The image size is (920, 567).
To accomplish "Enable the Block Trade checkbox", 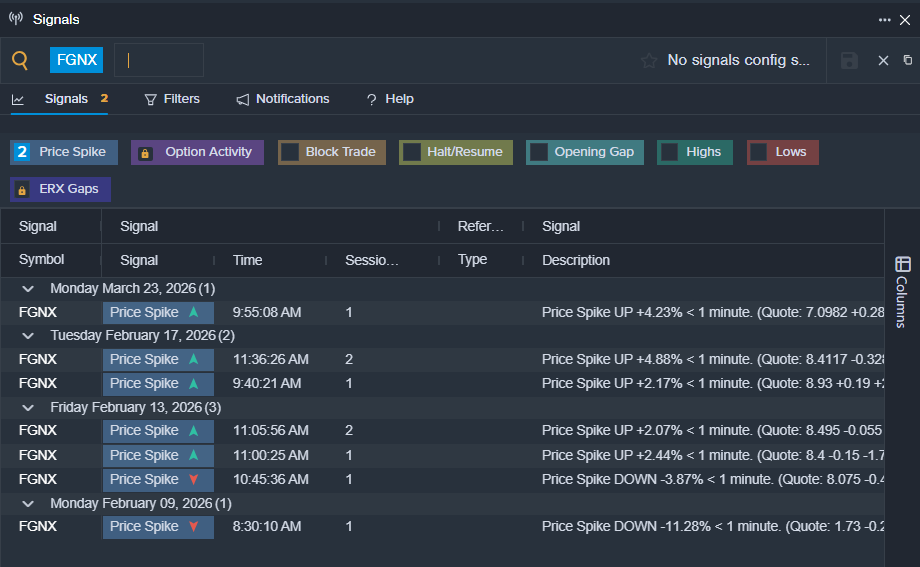I will click(290, 152).
